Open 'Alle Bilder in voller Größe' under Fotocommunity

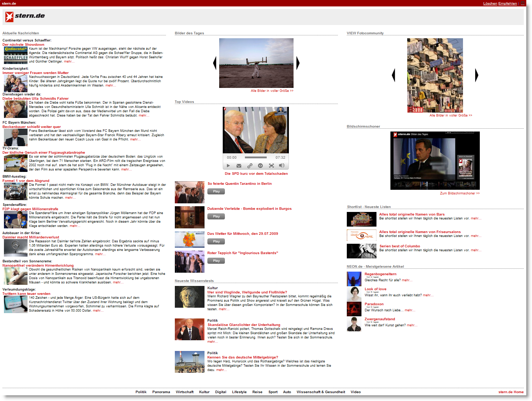click(451, 115)
